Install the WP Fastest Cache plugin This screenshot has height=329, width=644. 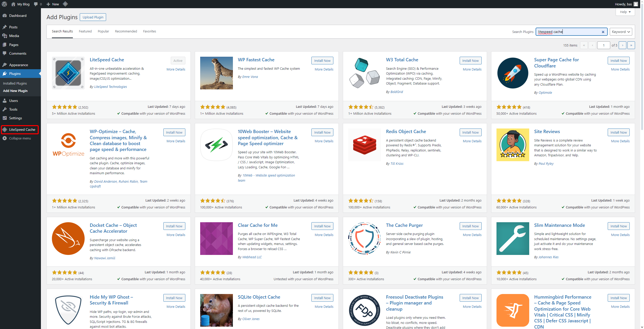322,61
